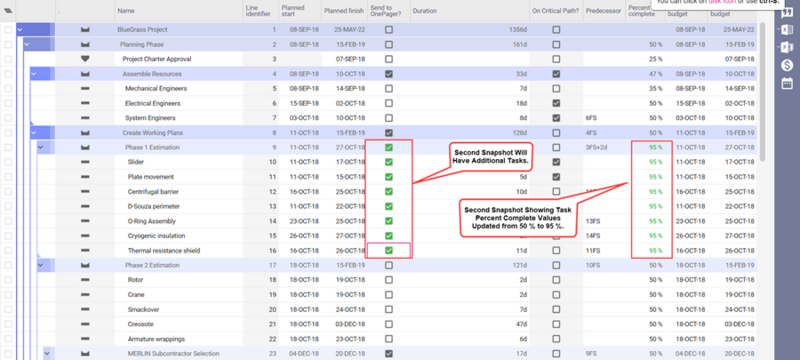Click the task bar icon of Mechanical Engineers

(x=85, y=89)
